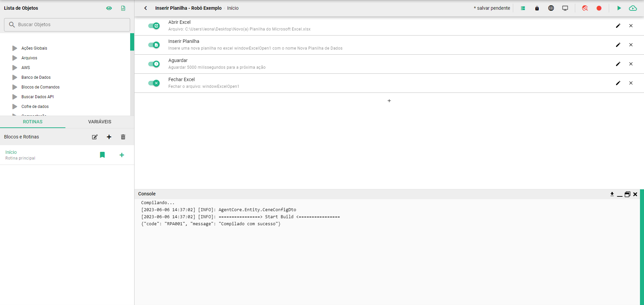The width and height of the screenshot is (644, 305).
Task: Click the globe icon in top toolbar
Action: [x=551, y=8]
